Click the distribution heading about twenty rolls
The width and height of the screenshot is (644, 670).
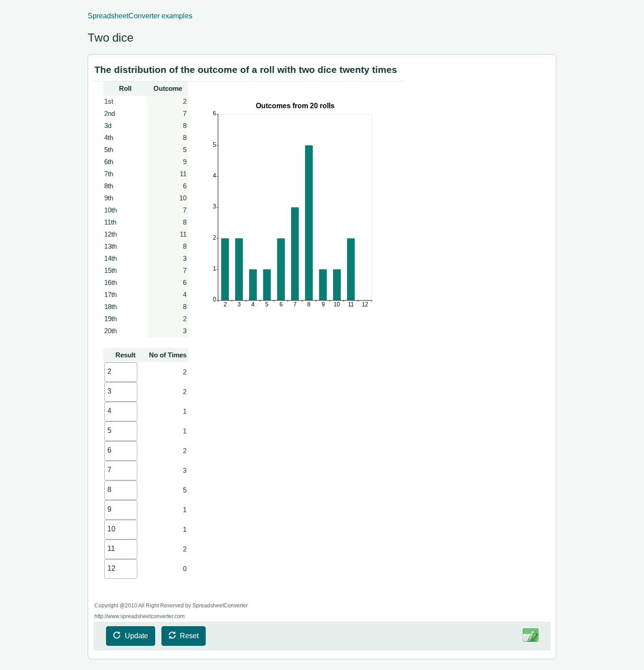[x=246, y=70]
